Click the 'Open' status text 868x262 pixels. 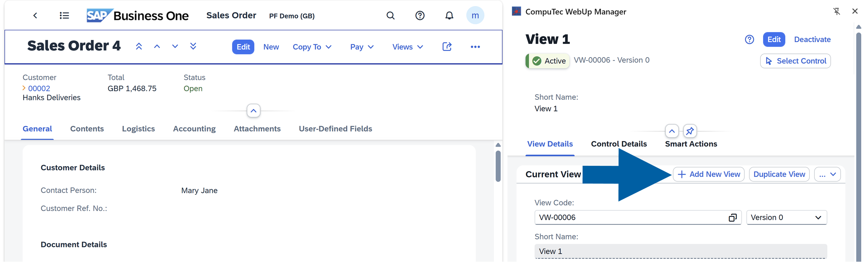pyautogui.click(x=193, y=88)
